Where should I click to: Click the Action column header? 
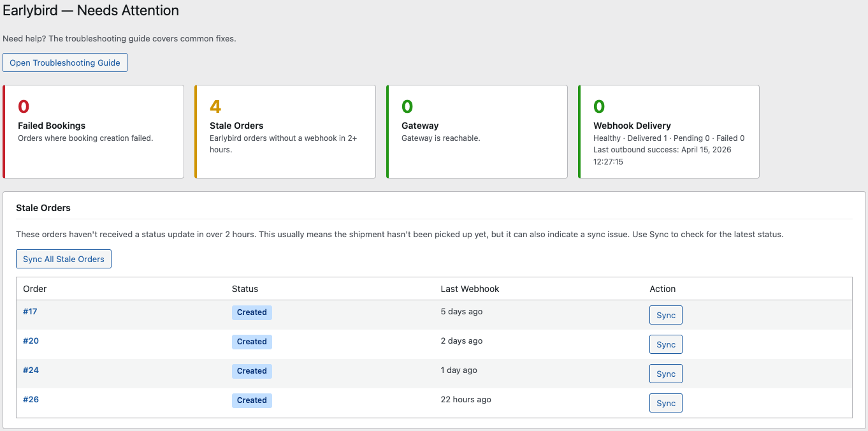click(662, 289)
